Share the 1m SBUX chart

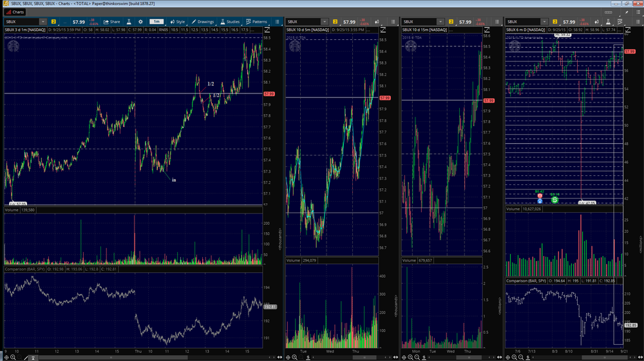pos(111,22)
